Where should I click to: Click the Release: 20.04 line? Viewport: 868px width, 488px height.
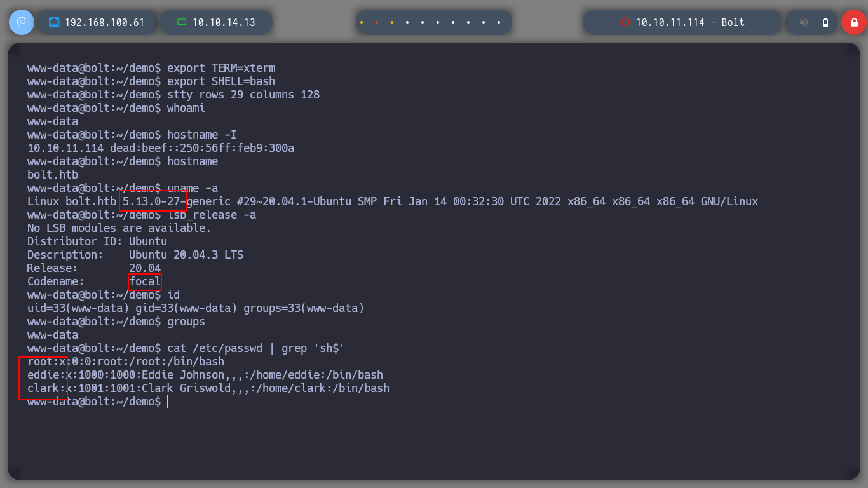click(94, 268)
